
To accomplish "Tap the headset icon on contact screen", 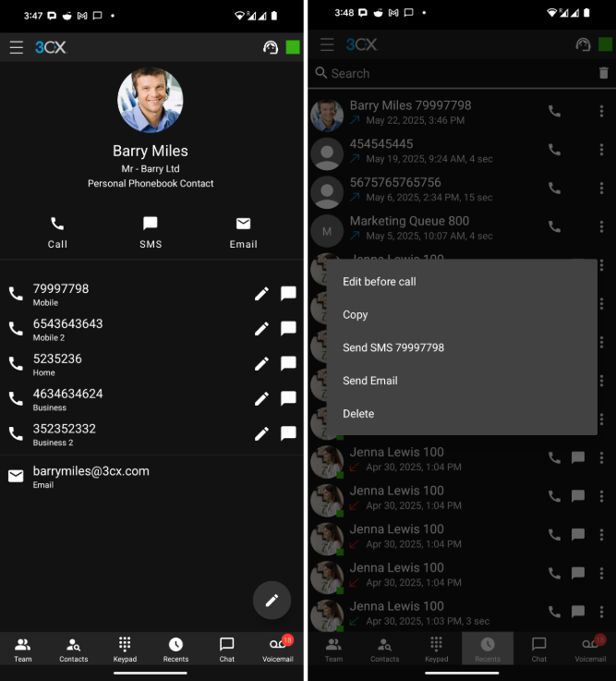I will [271, 47].
